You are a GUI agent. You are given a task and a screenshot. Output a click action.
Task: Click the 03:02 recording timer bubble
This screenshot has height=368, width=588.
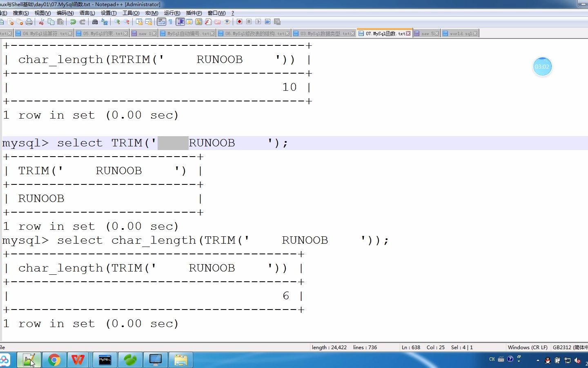[x=542, y=66]
